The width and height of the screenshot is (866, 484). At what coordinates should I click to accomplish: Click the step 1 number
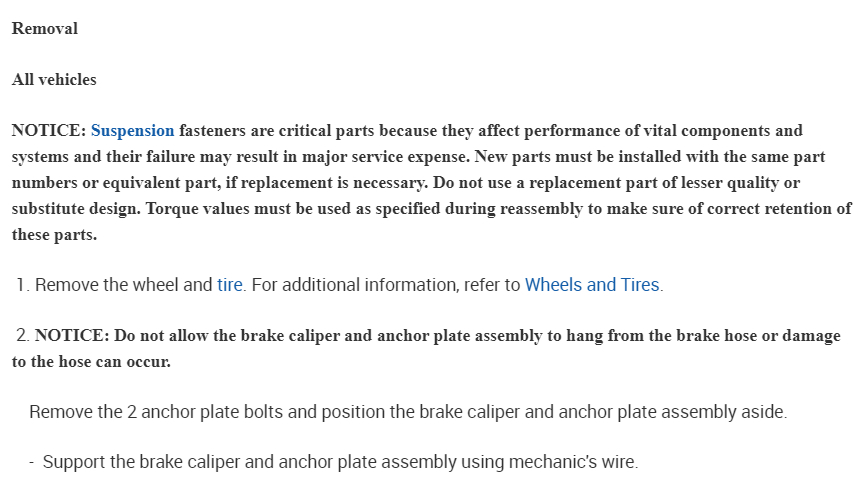click(22, 285)
